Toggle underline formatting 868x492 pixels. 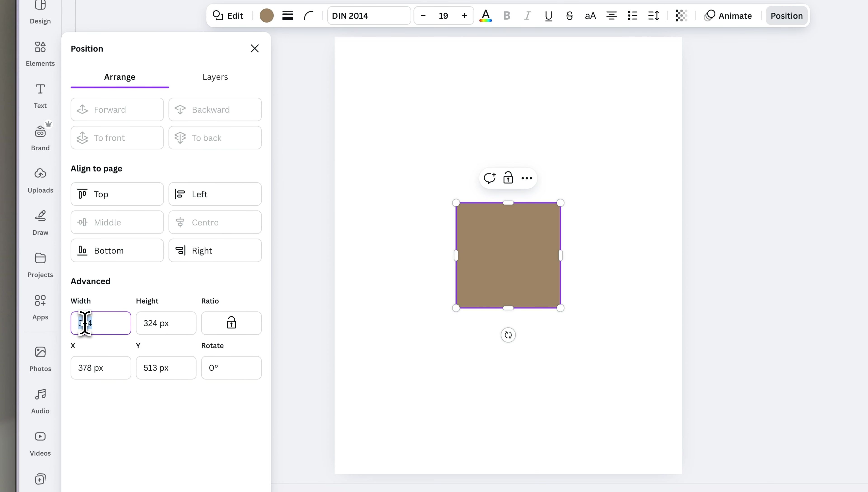[x=549, y=16]
